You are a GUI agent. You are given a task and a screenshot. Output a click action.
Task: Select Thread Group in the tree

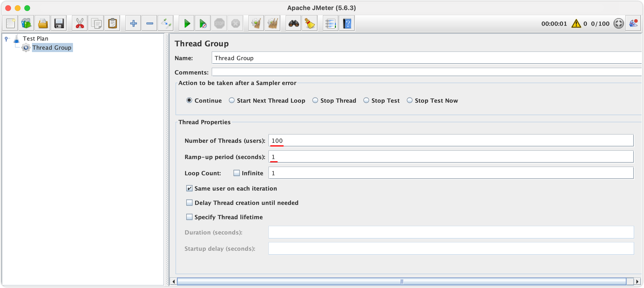tap(52, 48)
